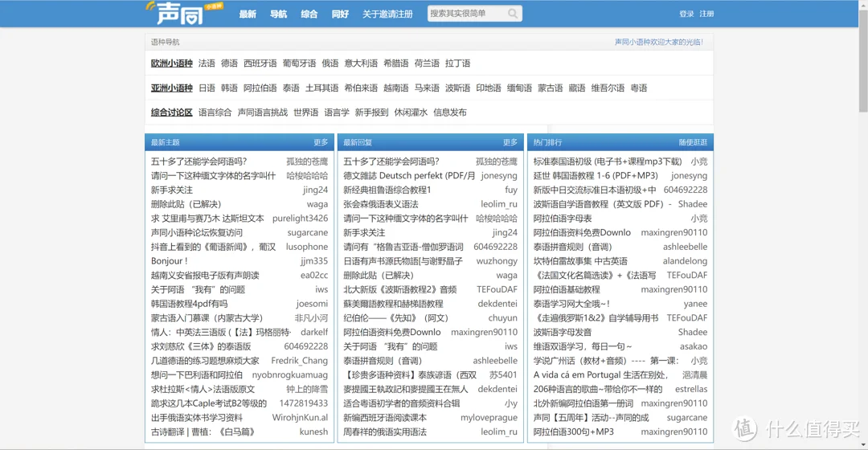
Task: Go to the 泰语 forum
Action: [291, 88]
